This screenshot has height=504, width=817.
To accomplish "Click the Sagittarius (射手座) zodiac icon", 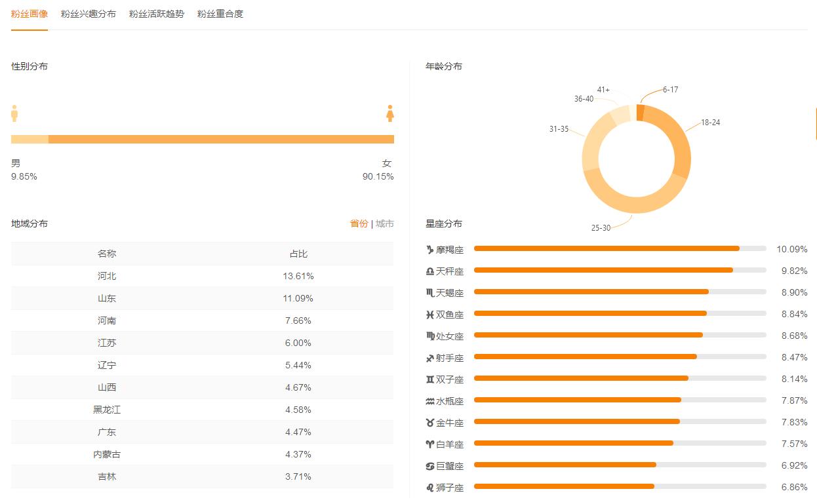I will pos(430,358).
